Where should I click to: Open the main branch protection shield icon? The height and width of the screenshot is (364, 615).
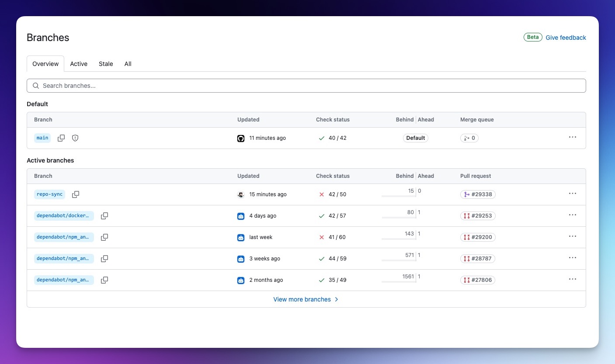75,138
